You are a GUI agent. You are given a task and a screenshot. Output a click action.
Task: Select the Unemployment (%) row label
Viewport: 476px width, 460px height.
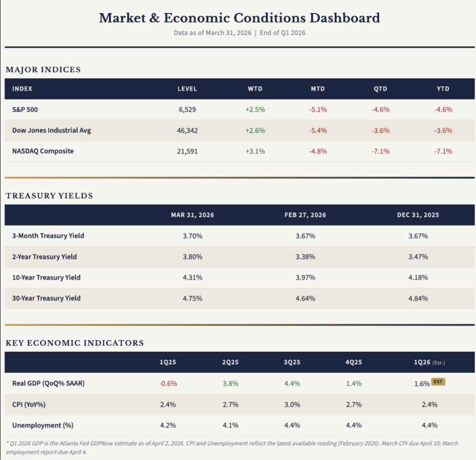pyautogui.click(x=43, y=425)
